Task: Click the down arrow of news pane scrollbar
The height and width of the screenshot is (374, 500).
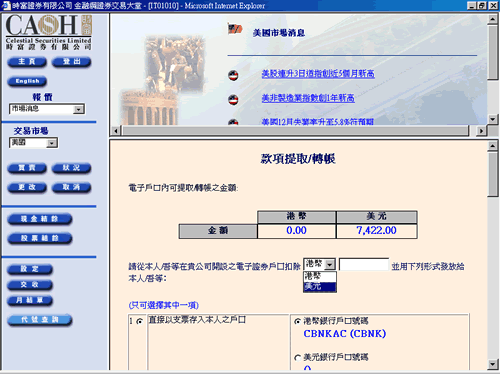Action: pyautogui.click(x=492, y=119)
